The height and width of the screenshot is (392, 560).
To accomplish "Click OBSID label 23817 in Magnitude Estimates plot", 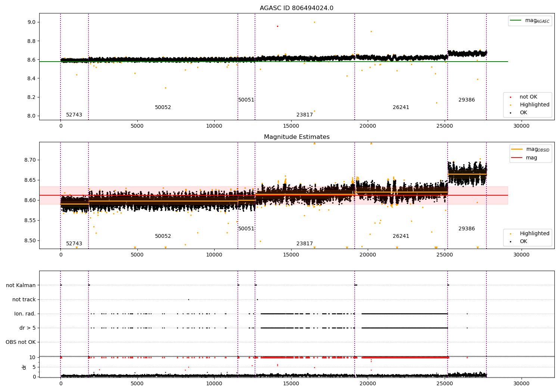I will point(305,244).
